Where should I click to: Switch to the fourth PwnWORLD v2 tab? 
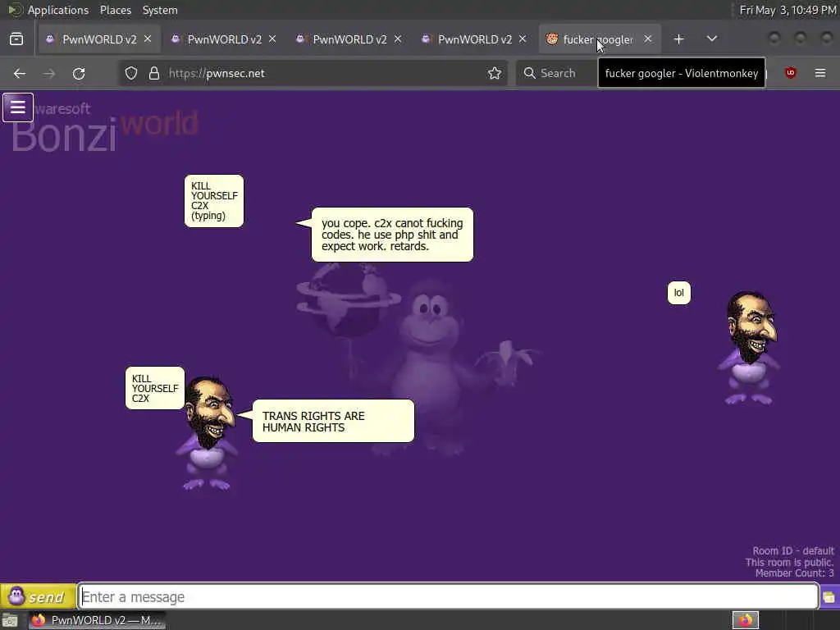point(475,39)
